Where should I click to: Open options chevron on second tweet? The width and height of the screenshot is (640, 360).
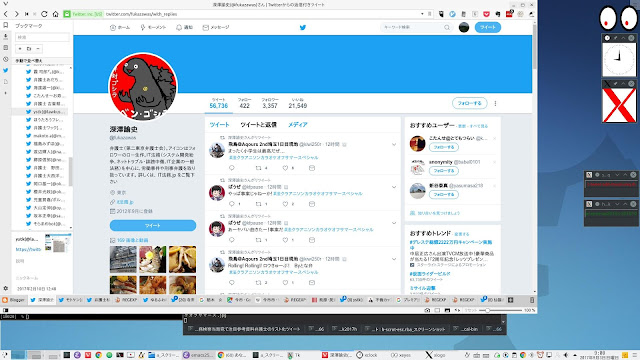394,187
